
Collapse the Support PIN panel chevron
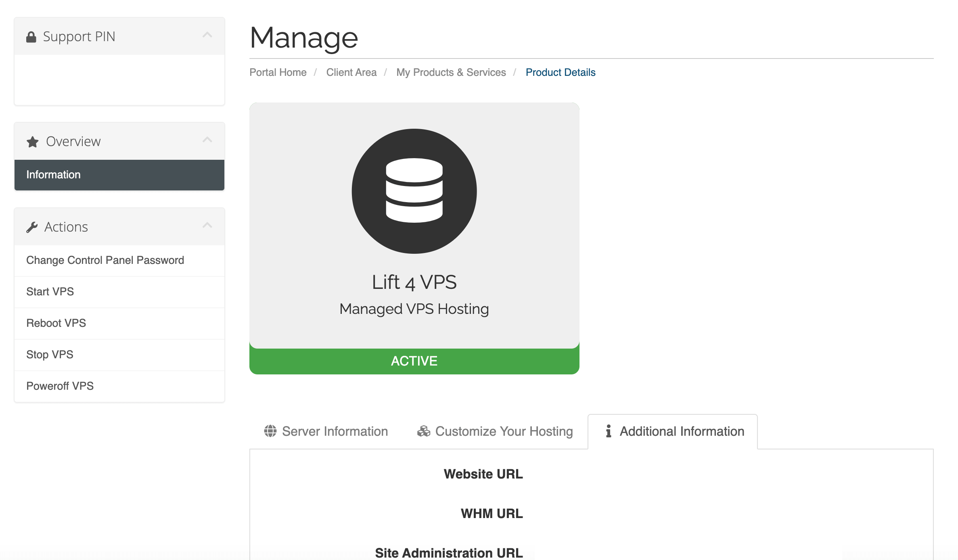(207, 35)
